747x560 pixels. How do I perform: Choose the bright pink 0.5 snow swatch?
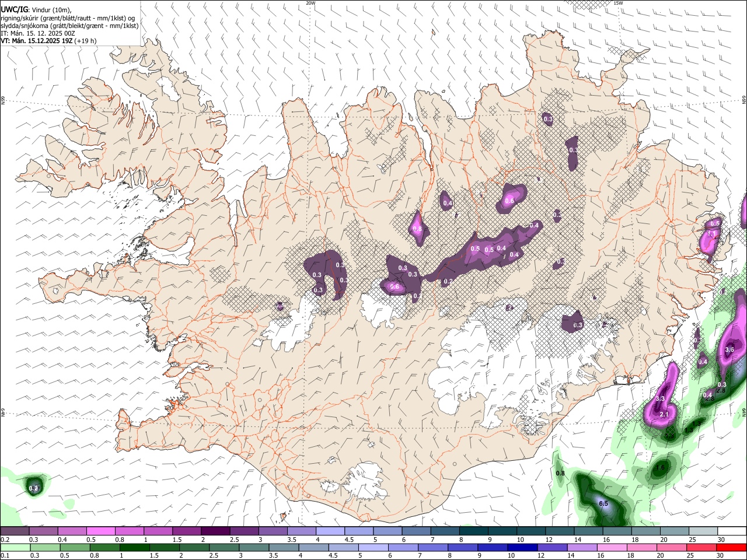coord(100,531)
